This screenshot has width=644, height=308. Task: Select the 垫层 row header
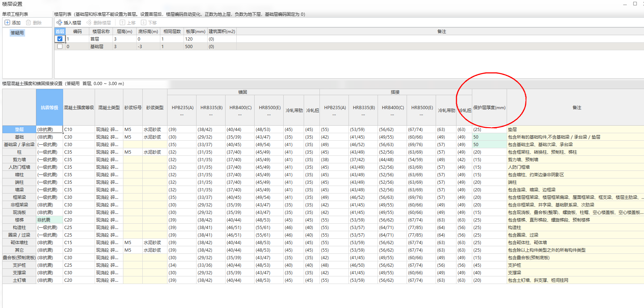point(19,129)
